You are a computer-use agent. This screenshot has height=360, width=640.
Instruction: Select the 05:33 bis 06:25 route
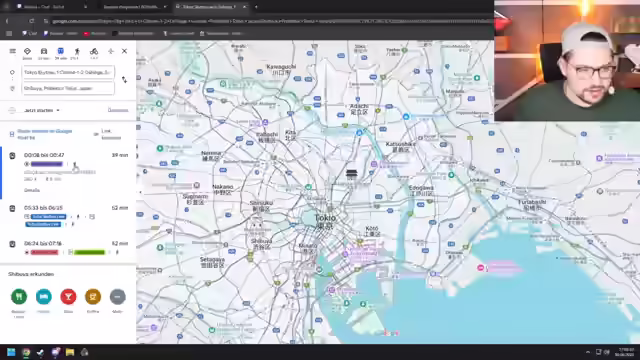point(68,216)
